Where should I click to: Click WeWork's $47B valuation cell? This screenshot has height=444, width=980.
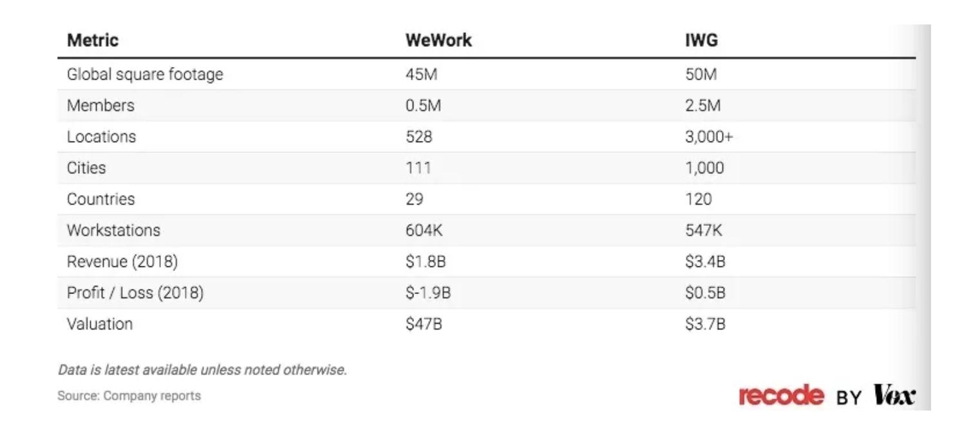click(x=424, y=324)
